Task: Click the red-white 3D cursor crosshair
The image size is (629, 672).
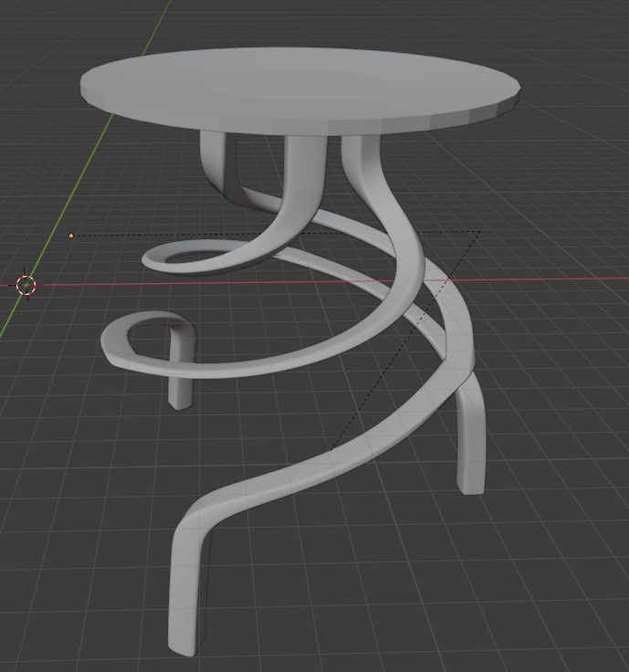Action: [26, 285]
